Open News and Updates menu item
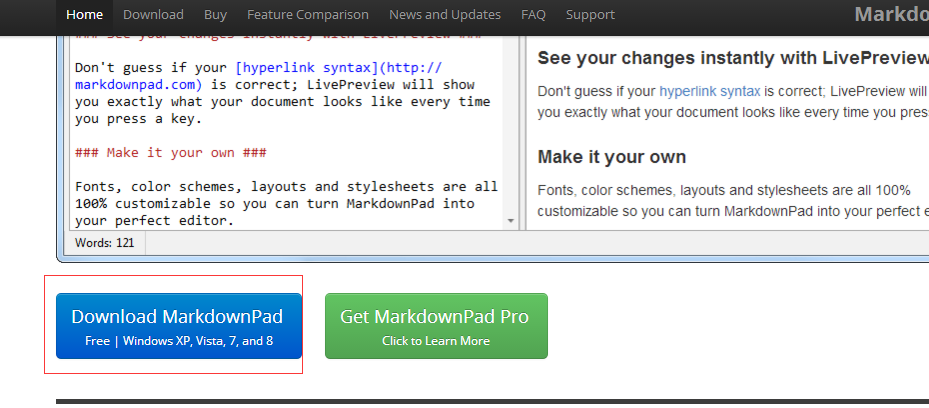929x408 pixels. pos(445,15)
